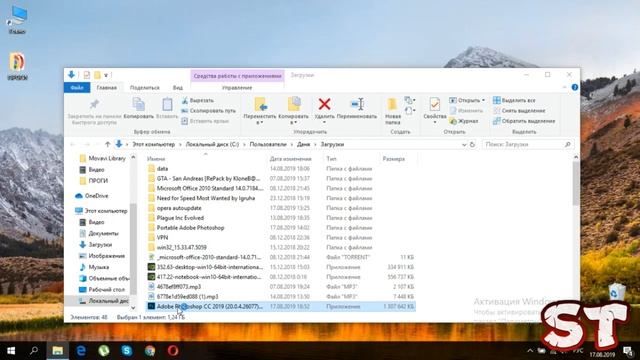This screenshot has width=640, height=360.
Task: Create New folder (Новая папка) in ribbon
Action: [x=393, y=111]
